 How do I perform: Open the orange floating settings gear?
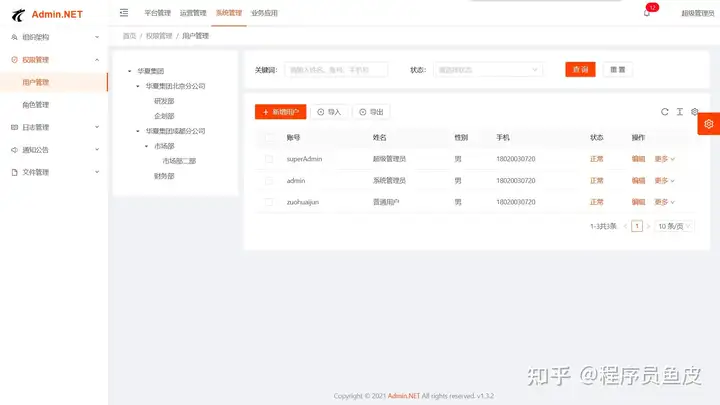click(709, 124)
